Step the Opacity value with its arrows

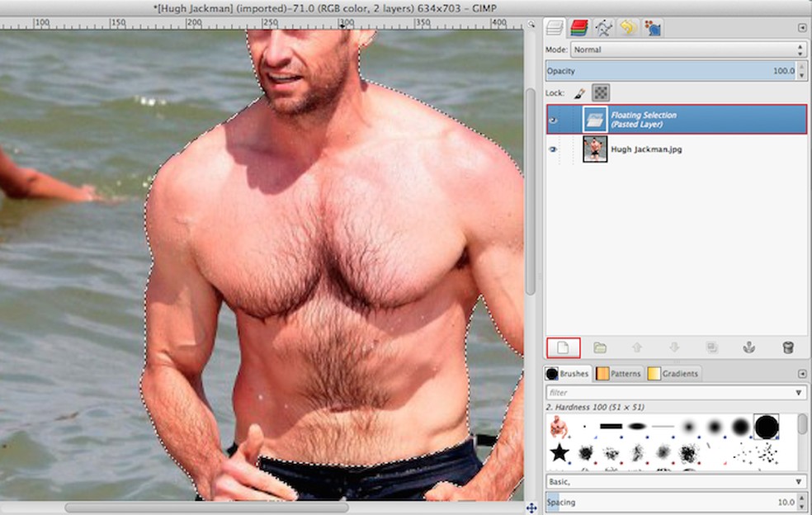(802, 71)
